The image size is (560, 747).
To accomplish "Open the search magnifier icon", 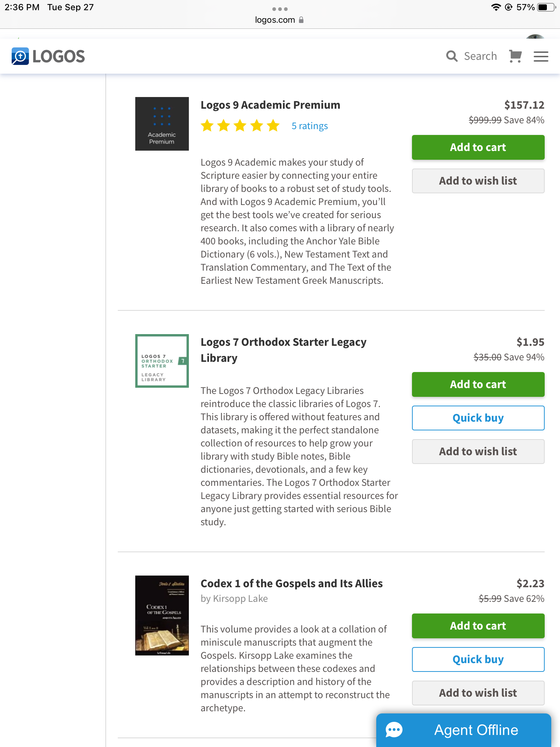I will coord(452,56).
